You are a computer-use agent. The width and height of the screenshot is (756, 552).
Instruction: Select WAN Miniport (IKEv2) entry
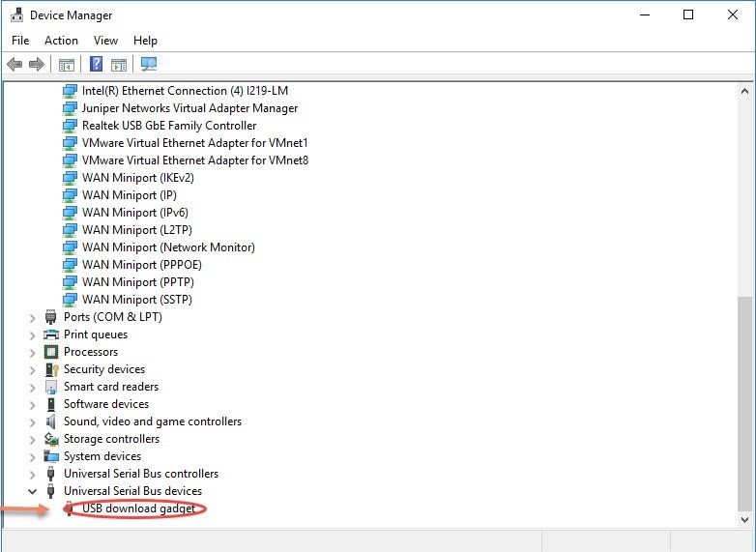click(x=138, y=178)
